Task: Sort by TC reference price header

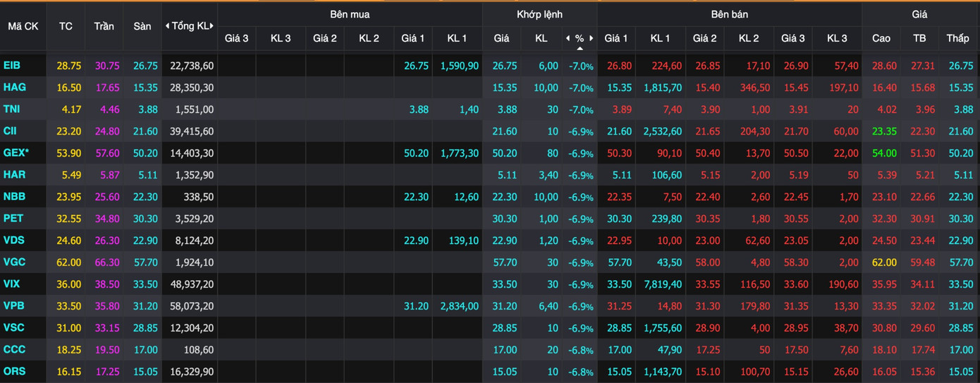Action: coord(66,26)
